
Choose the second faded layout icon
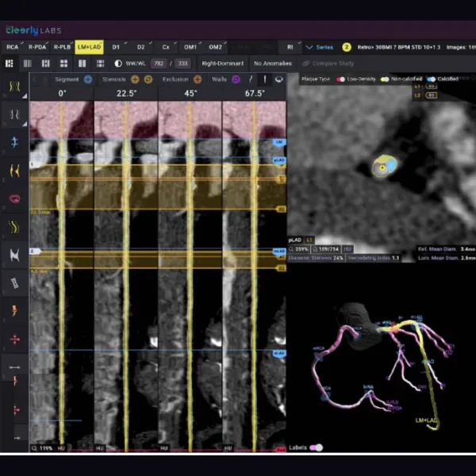tap(28, 63)
